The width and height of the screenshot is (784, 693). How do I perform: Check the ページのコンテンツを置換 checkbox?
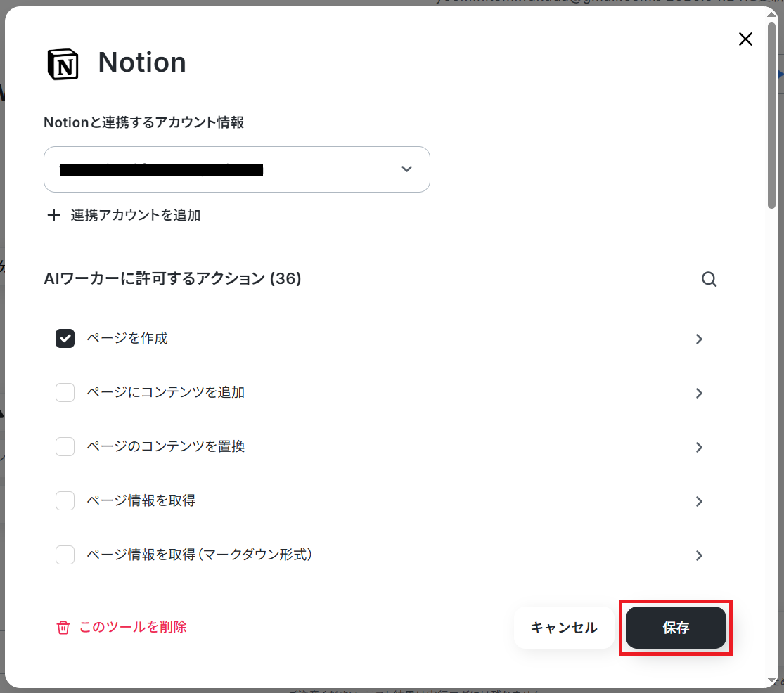pos(65,447)
